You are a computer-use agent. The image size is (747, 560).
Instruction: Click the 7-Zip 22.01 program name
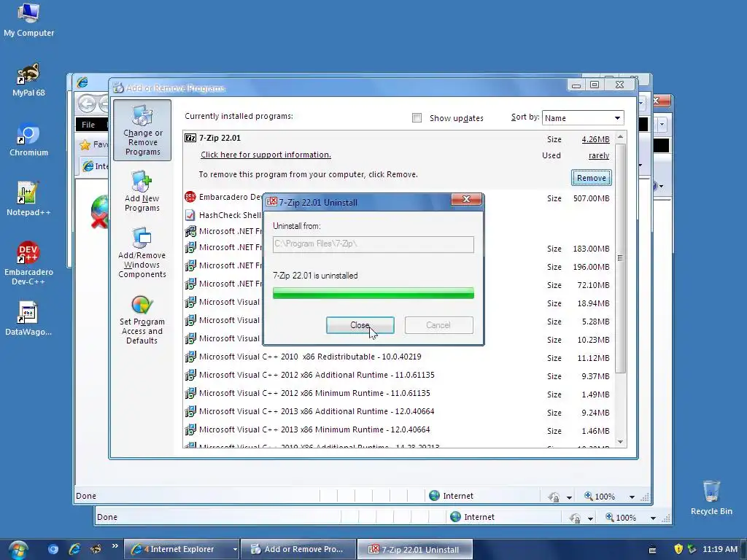pyautogui.click(x=220, y=138)
